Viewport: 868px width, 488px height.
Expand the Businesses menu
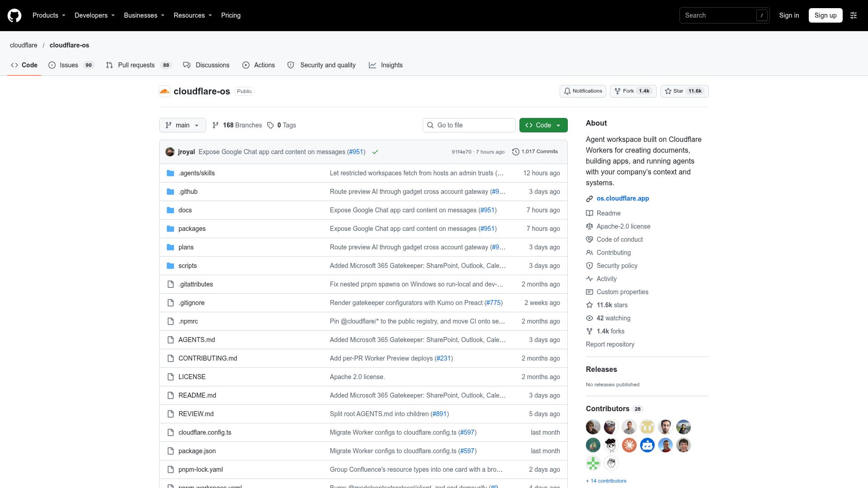click(144, 15)
